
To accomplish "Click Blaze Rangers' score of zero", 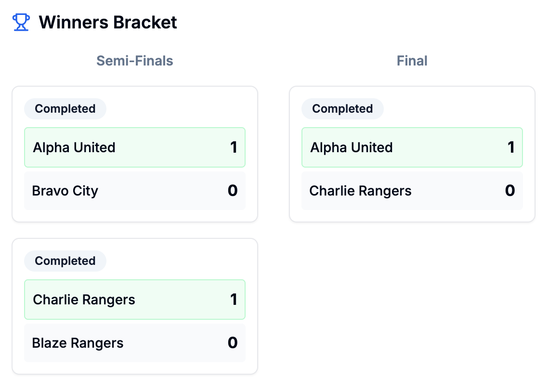I will (233, 343).
